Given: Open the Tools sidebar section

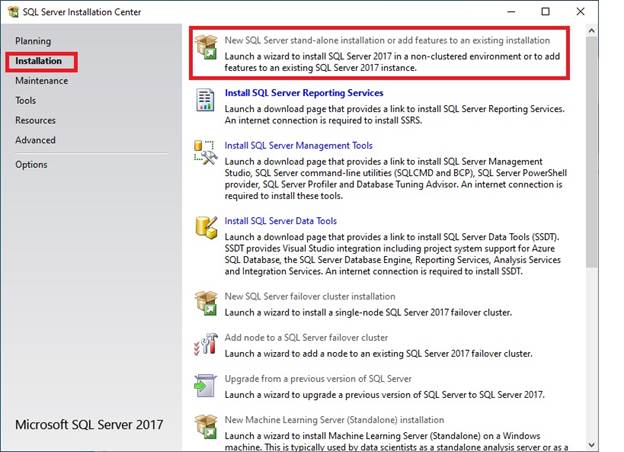Looking at the screenshot, I should 26,101.
